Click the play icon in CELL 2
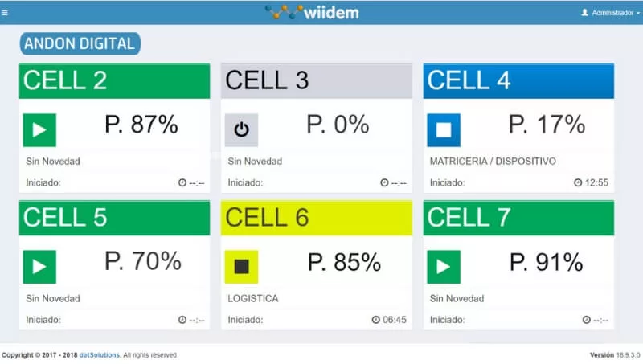This screenshot has width=643, height=364. [x=39, y=129]
